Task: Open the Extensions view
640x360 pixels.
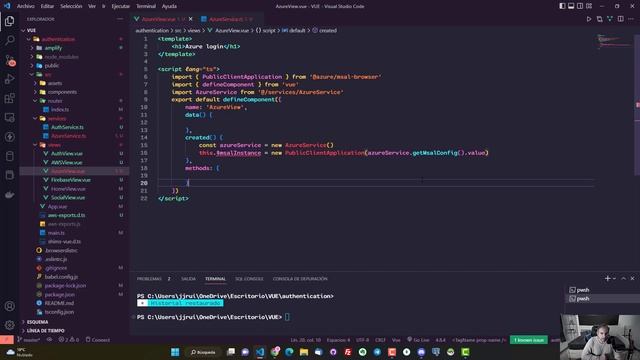Action: 9,98
